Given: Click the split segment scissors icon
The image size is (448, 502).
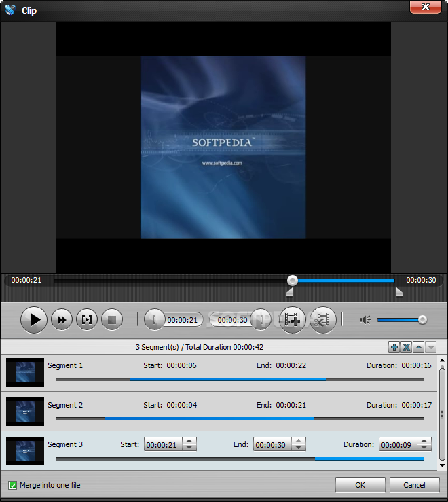Looking at the screenshot, I should 323,319.
